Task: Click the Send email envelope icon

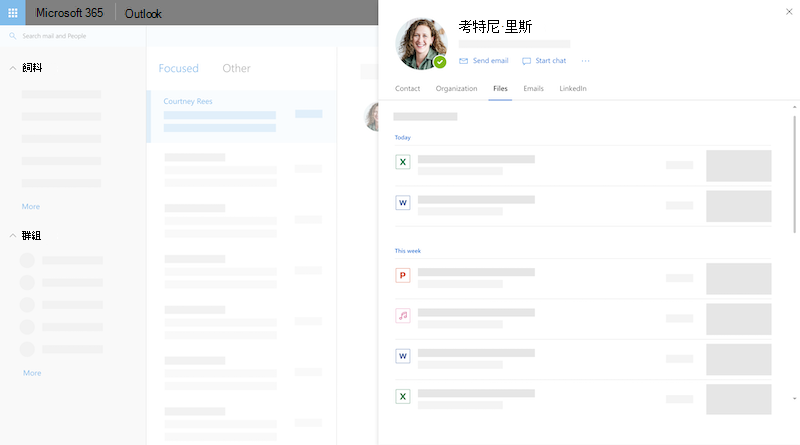Action: click(463, 61)
